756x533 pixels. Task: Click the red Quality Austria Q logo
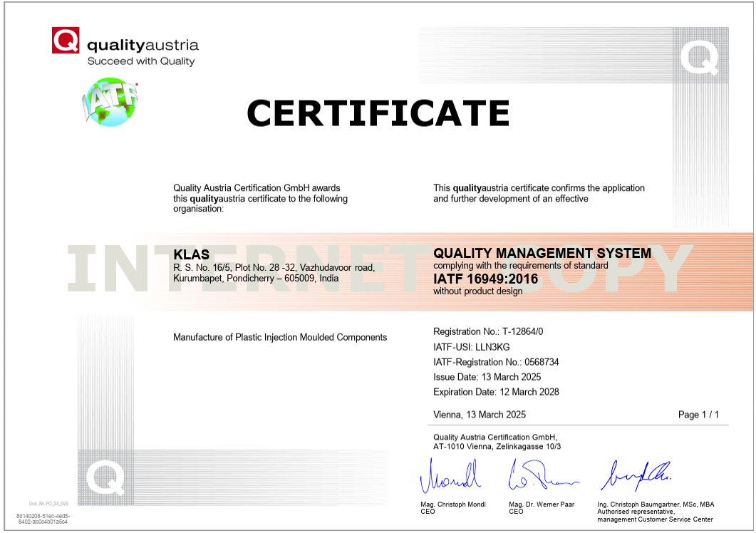click(x=66, y=40)
